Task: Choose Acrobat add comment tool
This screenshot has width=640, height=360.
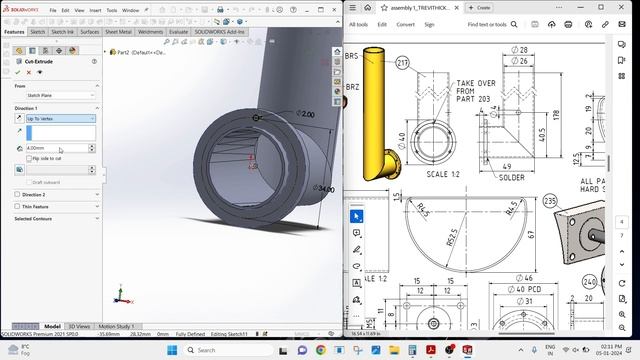Action: [356, 233]
